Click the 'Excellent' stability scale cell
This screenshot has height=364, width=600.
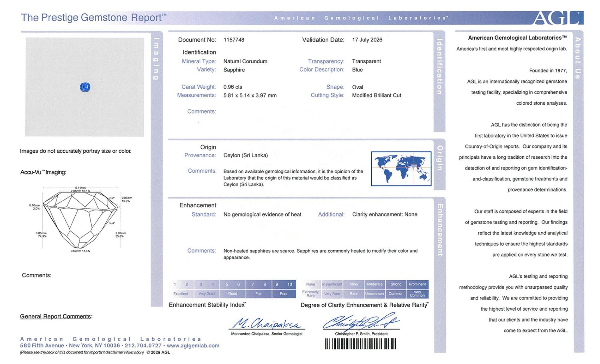181,294
